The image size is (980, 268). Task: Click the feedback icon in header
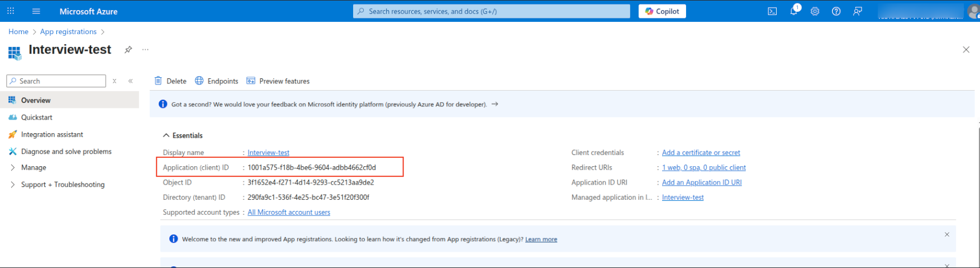[x=857, y=11]
